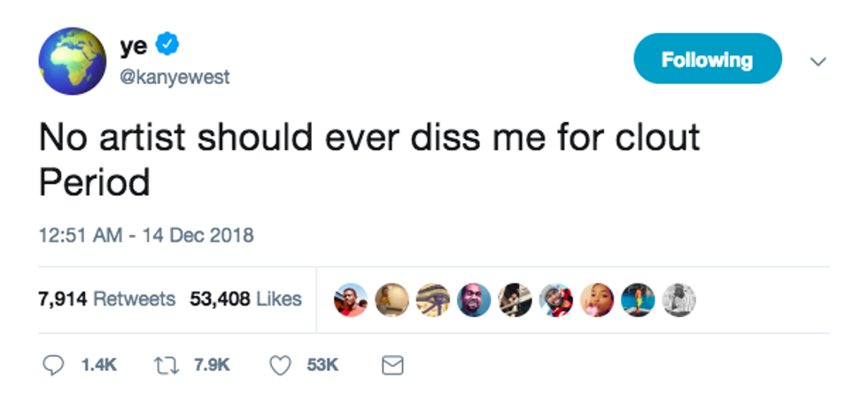Screen dimensions: 868x410
Task: Like the tweet with the heart icon
Action: point(280,365)
